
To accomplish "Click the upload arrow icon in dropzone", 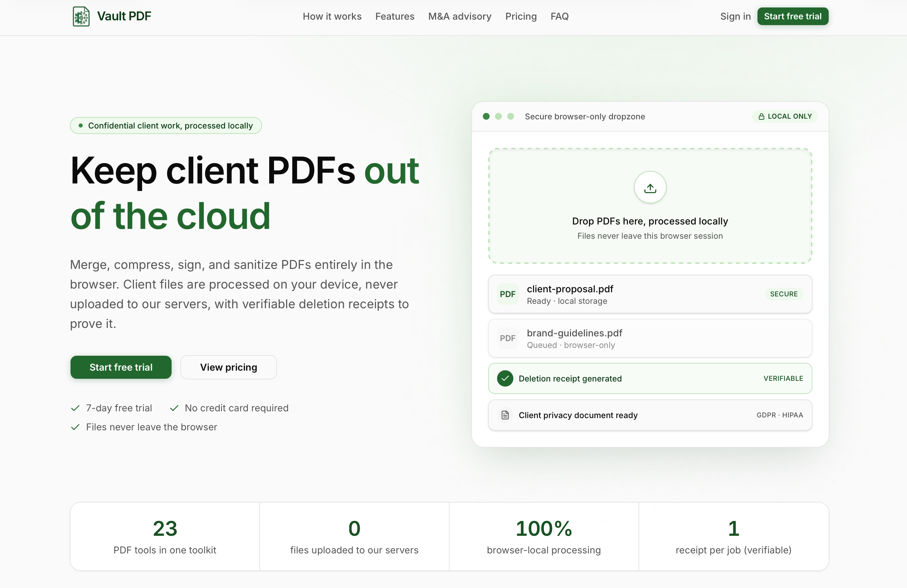I will click(650, 188).
